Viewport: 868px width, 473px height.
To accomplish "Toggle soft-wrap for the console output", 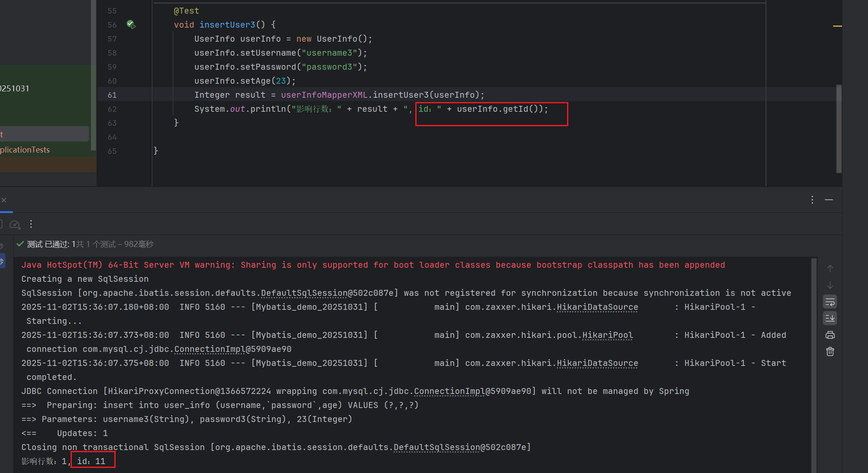I will point(830,302).
